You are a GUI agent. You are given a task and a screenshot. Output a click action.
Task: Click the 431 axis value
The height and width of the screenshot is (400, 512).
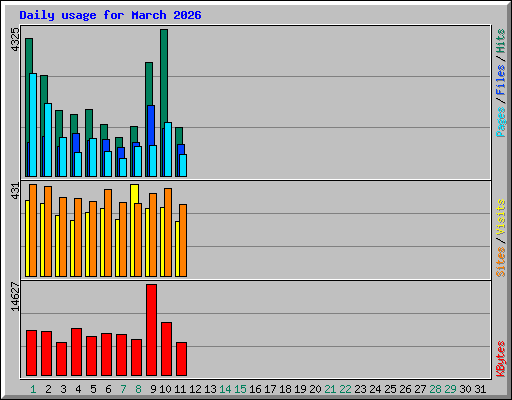(15, 191)
